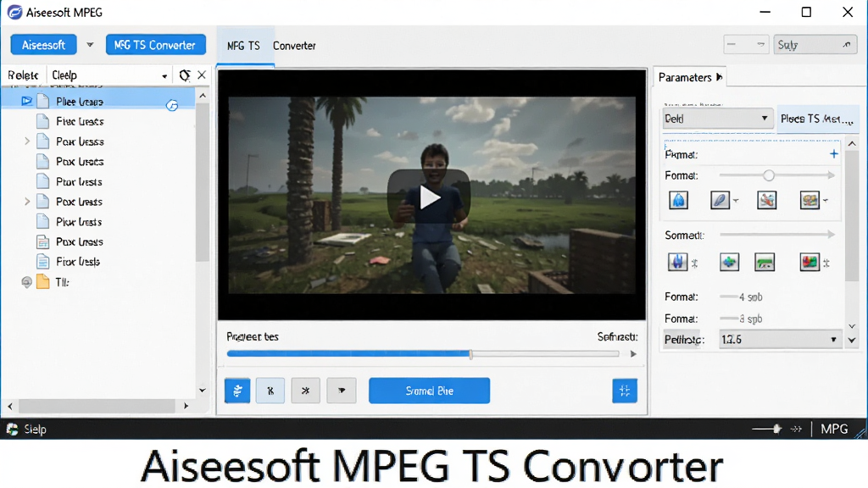The image size is (868, 488).
Task: Click the Ploes TS Met... button
Action: (818, 119)
